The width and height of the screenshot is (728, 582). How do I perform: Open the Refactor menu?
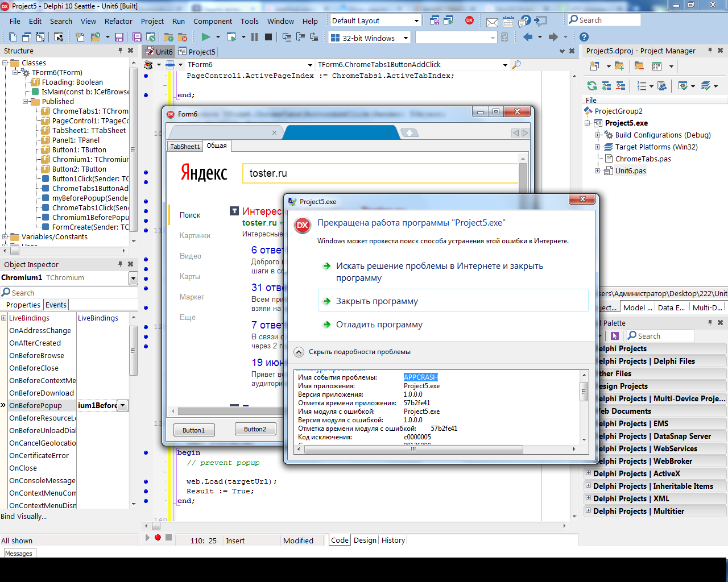click(118, 21)
